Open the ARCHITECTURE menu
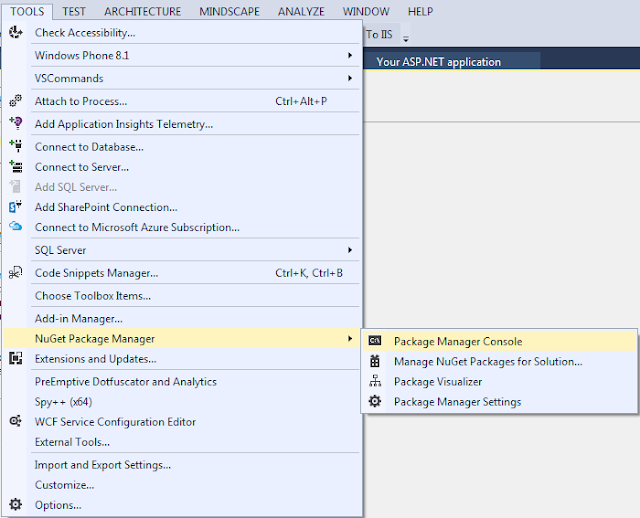The height and width of the screenshot is (518, 640). [x=142, y=11]
